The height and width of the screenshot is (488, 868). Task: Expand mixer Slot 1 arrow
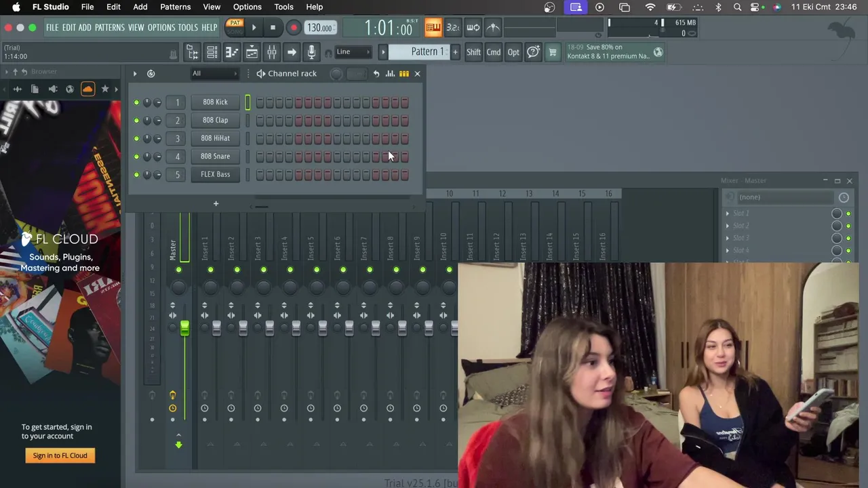(728, 213)
